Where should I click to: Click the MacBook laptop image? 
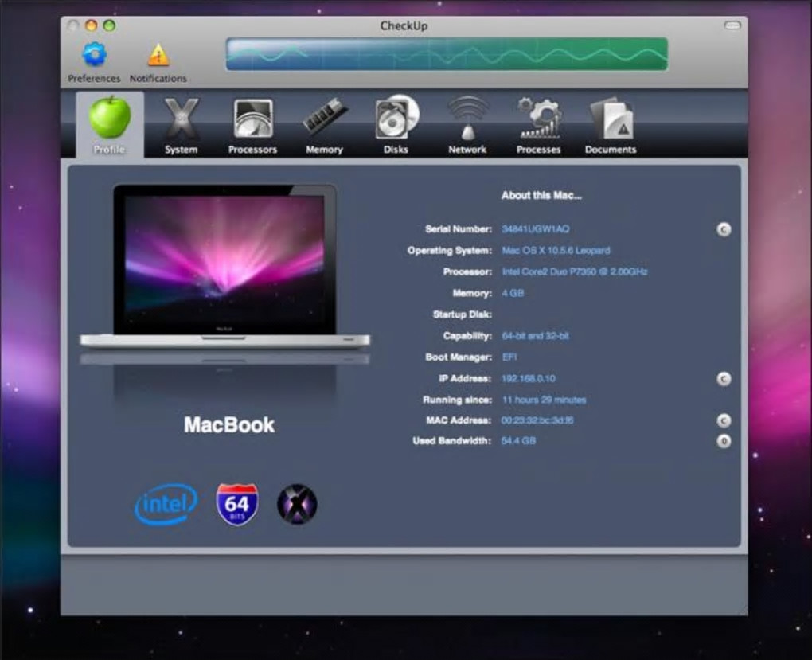point(224,267)
